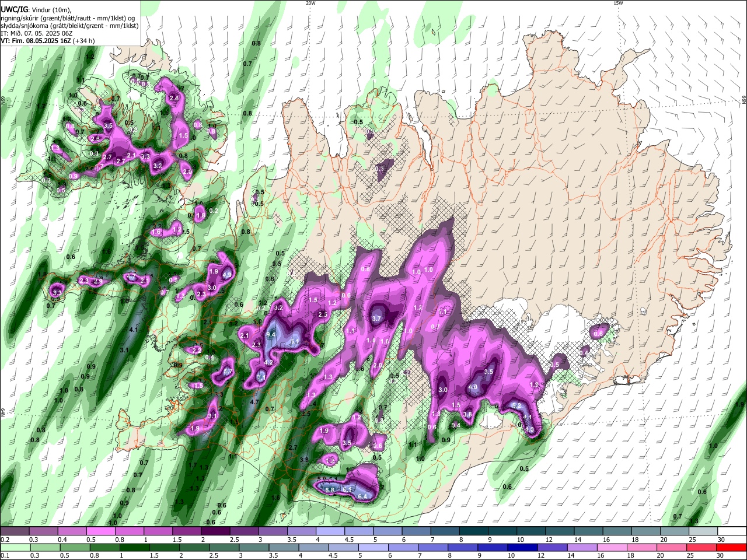747x560 pixels.
Task: Click the '15W' longitude label
Action: (618, 3)
